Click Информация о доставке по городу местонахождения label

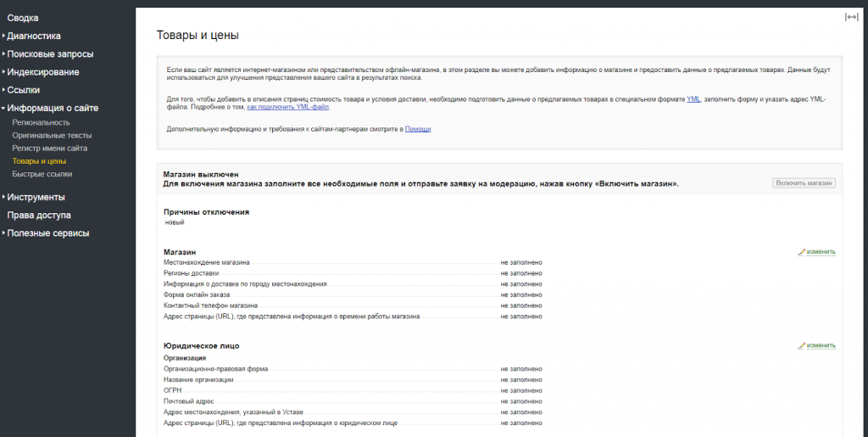(245, 284)
